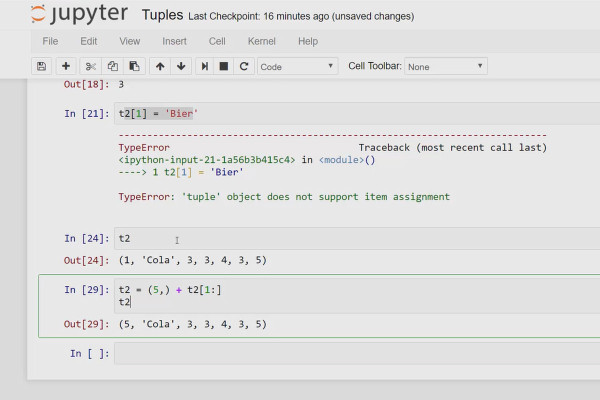Screen dimensions: 600x400
Task: Click into the In [24] code cell
Action: pyautogui.click(x=357, y=238)
